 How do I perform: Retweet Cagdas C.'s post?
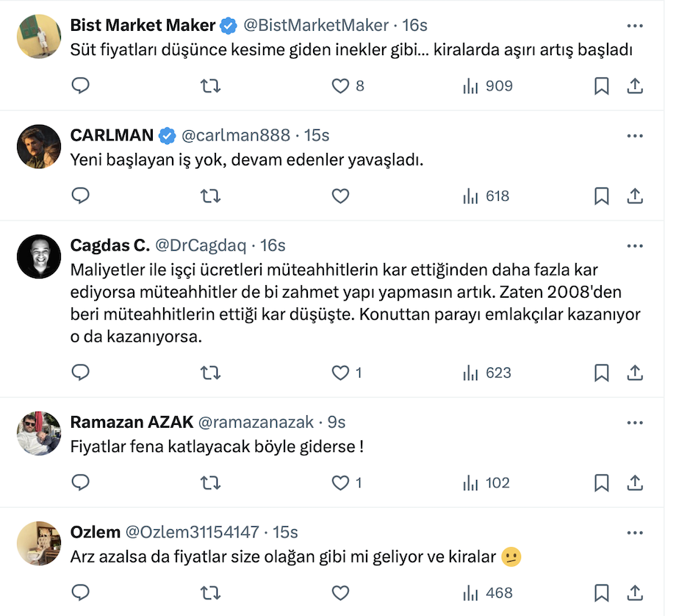(210, 373)
